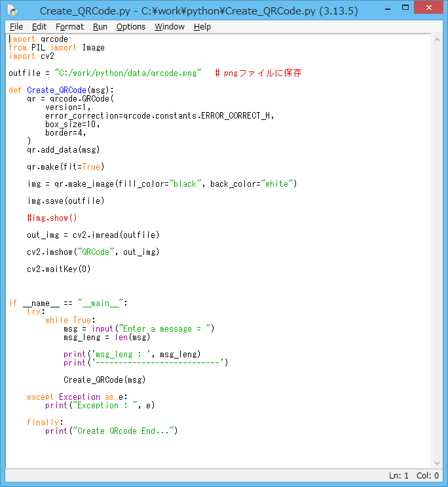
Task: Click the scroll down arrow of the editor
Action: [x=438, y=463]
